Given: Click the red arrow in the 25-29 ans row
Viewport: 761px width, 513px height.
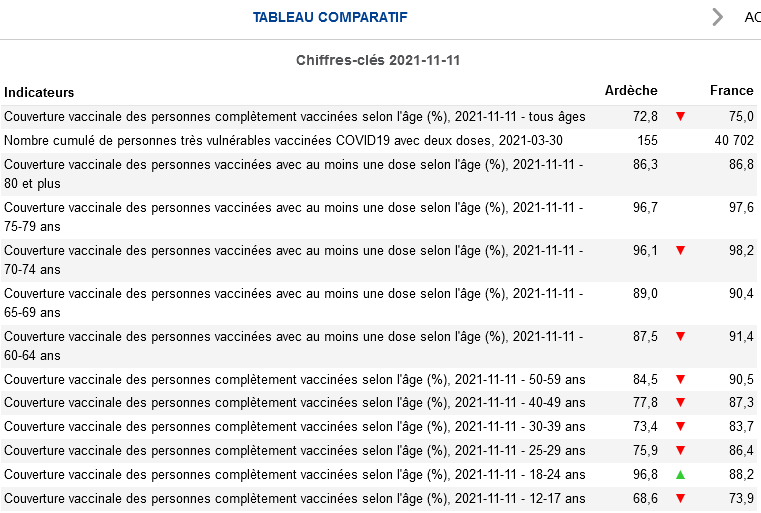Looking at the screenshot, I should 681,451.
